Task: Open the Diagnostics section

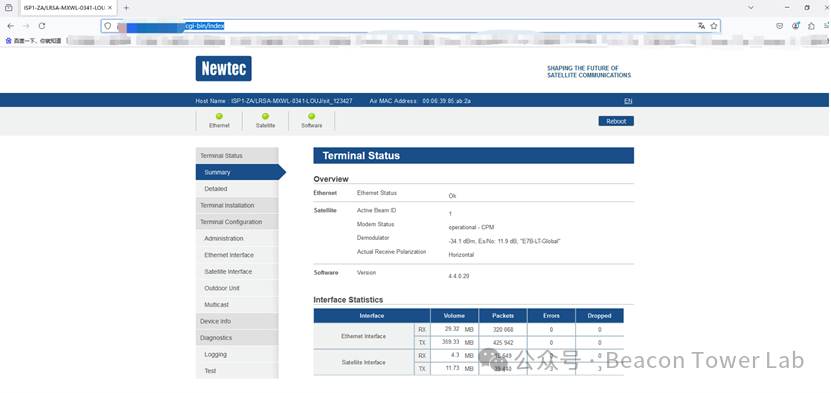Action: [237, 338]
